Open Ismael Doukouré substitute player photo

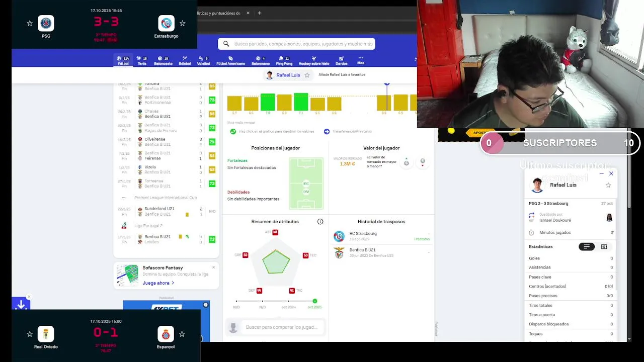[609, 217]
